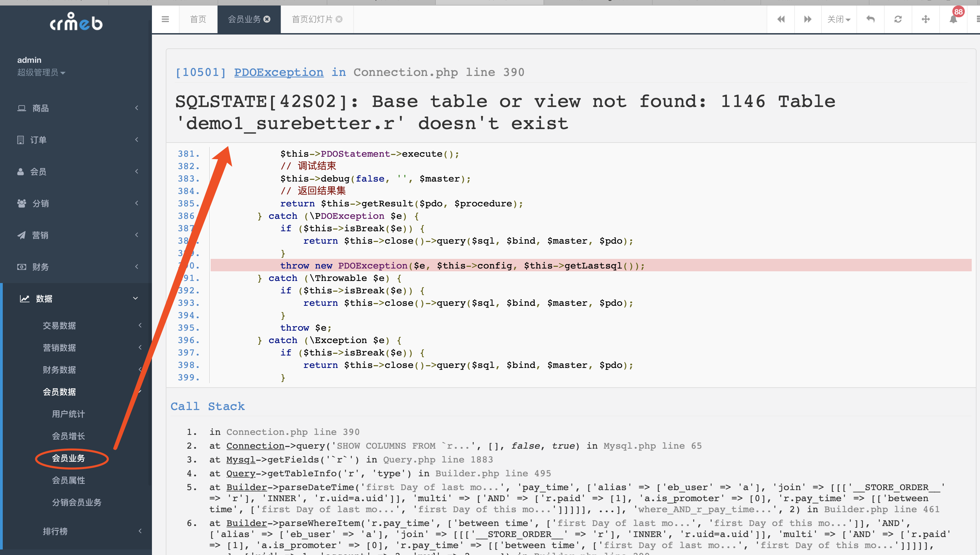Select 会员增长 submenu item
The width and height of the screenshot is (980, 555).
pyautogui.click(x=68, y=436)
